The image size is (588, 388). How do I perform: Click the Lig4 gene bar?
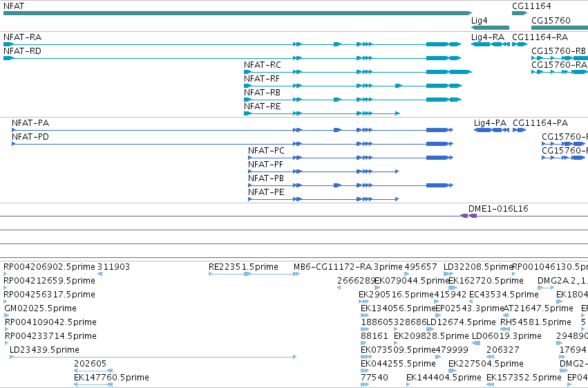coord(490,28)
